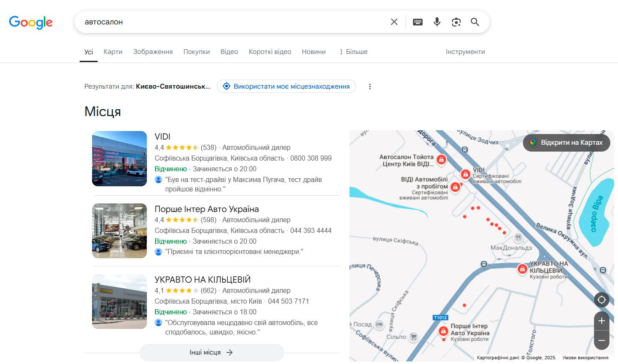Click the Порше Інтер Авто showroom thumbnail

119,231
